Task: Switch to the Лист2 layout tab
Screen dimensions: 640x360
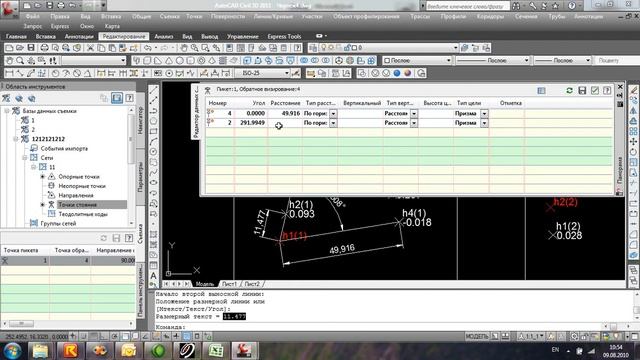Action: [252, 284]
